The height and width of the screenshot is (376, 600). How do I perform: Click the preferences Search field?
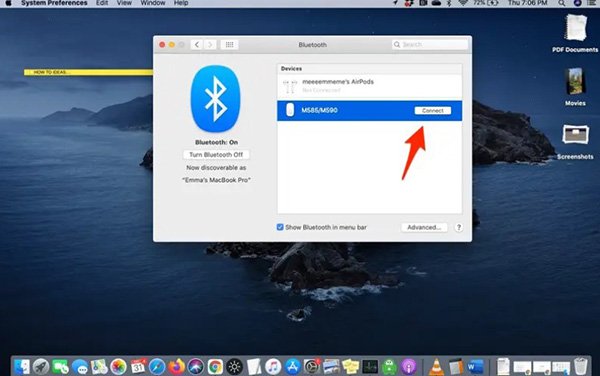tap(430, 45)
